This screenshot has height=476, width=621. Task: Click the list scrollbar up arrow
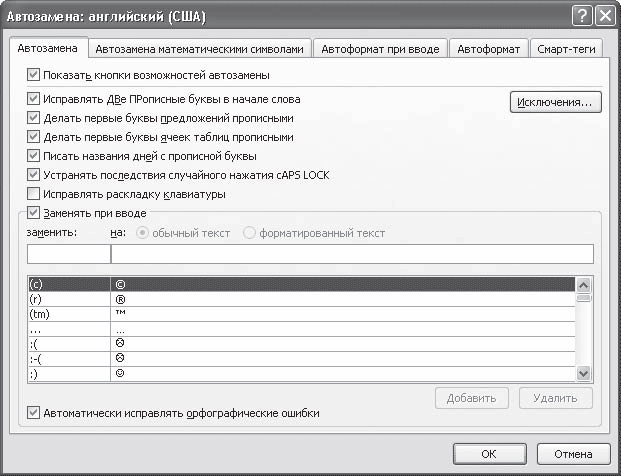[x=583, y=285]
